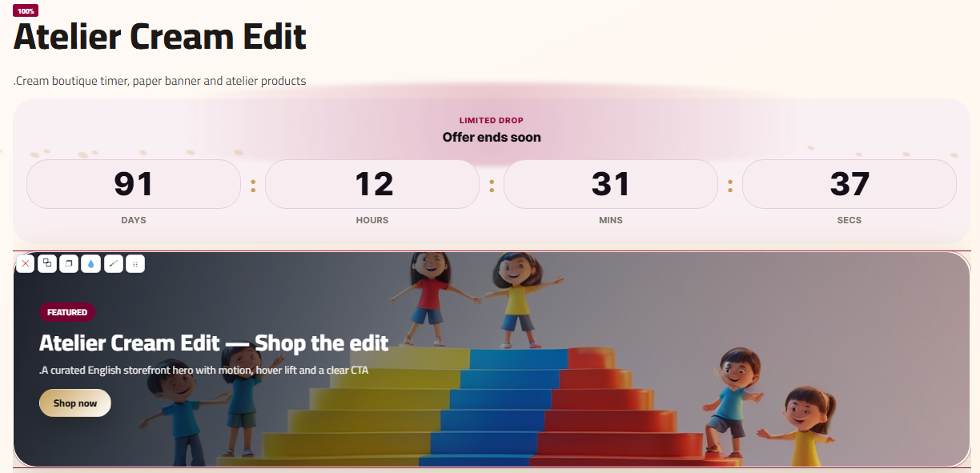Click the red X delete block icon
Viewport: 980px width, 473px height.
point(25,263)
